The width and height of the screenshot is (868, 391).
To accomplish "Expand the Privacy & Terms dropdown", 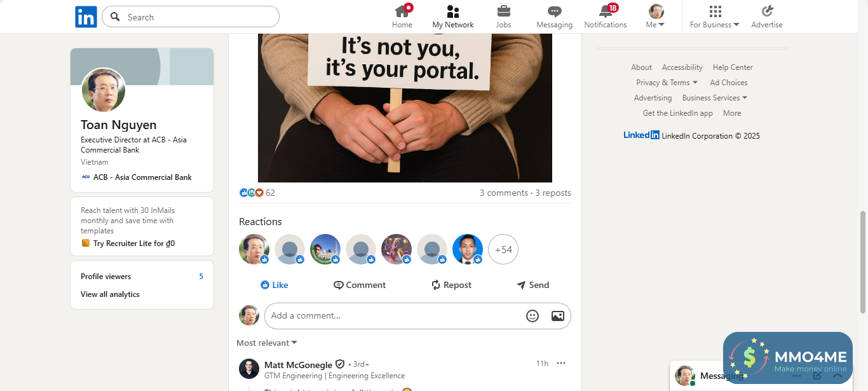I will tap(667, 83).
